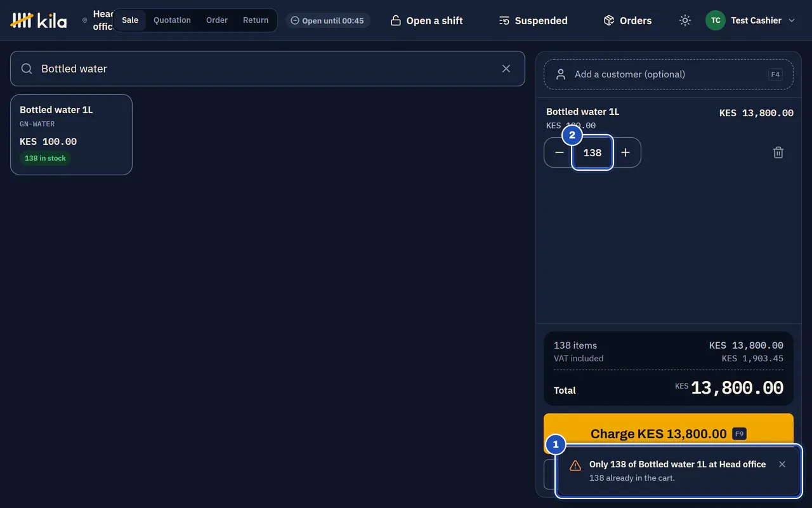Click the Add a customer field
812x508 pixels.
(669, 74)
